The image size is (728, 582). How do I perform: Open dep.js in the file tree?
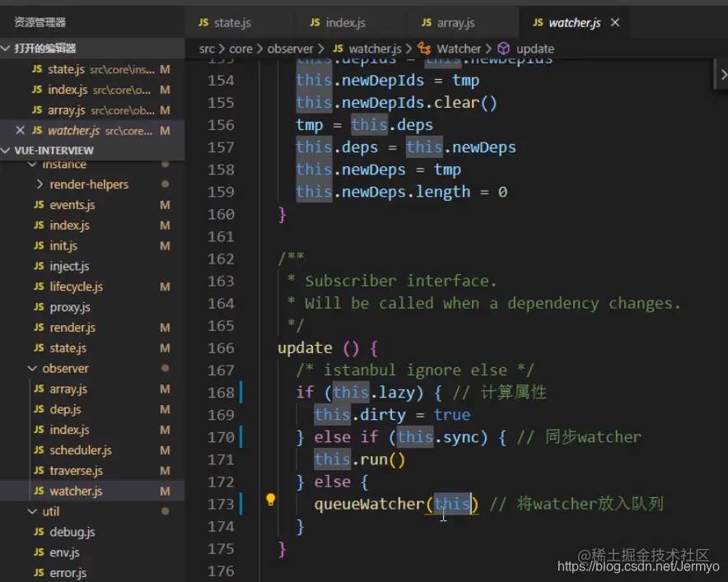[92, 409]
